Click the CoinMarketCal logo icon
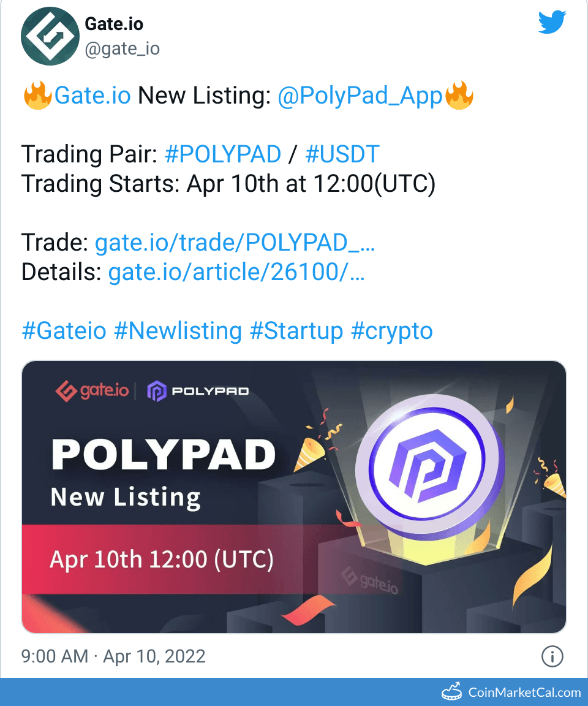 tap(453, 692)
